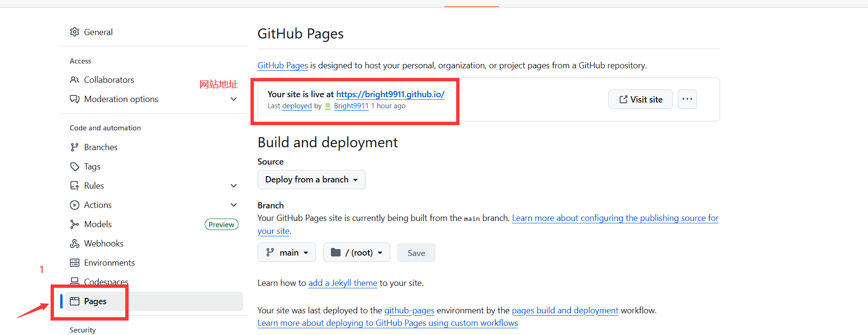Screen dimensions: 868x335
Task: Open Branches settings
Action: click(101, 147)
